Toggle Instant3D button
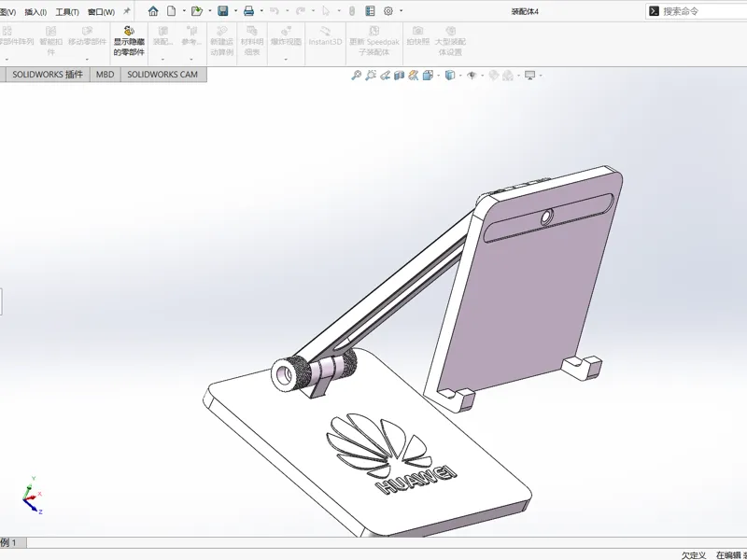 325,36
